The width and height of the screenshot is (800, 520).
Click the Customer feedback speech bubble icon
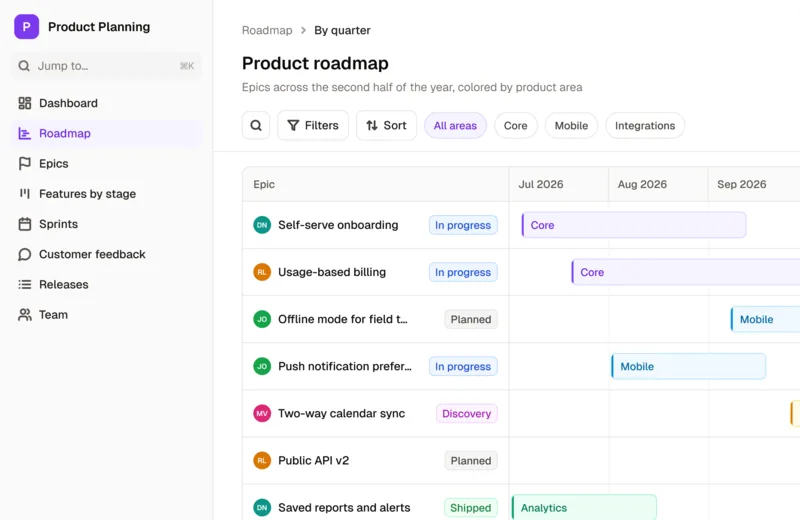24,254
